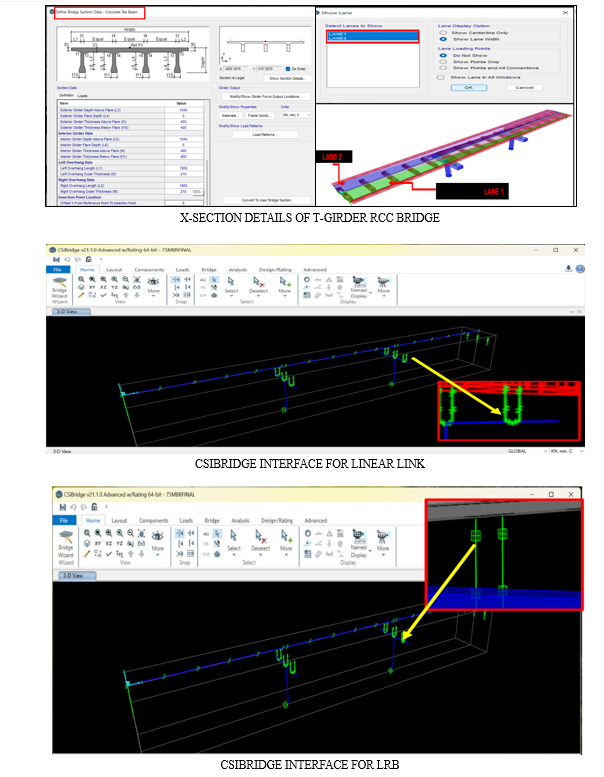Select Show Centerline Only radio option

[x=443, y=33]
